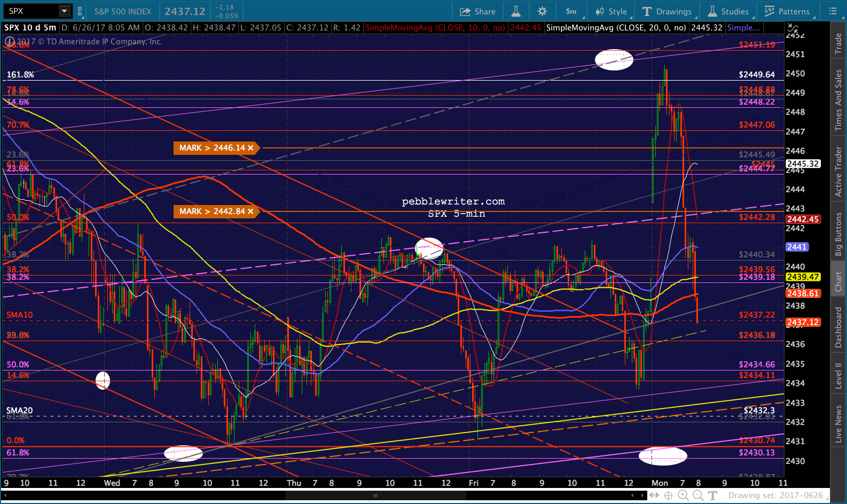Viewport: 847px width, 504px height.
Task: Click the chart width expand-collapse arrows icon
Action: 654,495
